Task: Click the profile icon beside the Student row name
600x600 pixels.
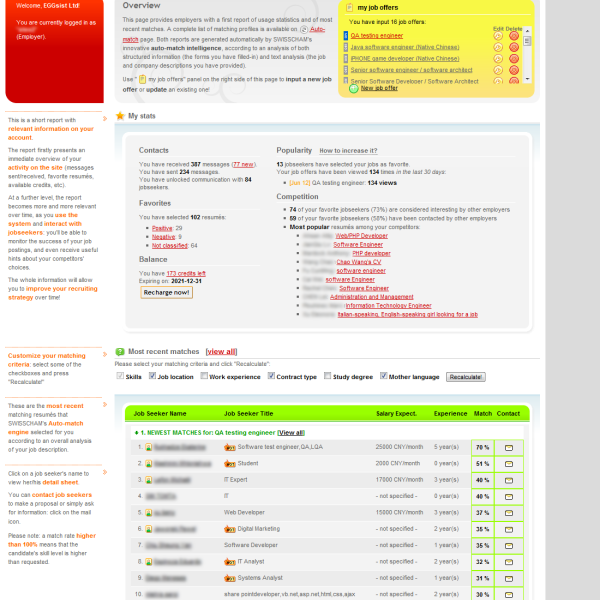Action: (x=148, y=464)
